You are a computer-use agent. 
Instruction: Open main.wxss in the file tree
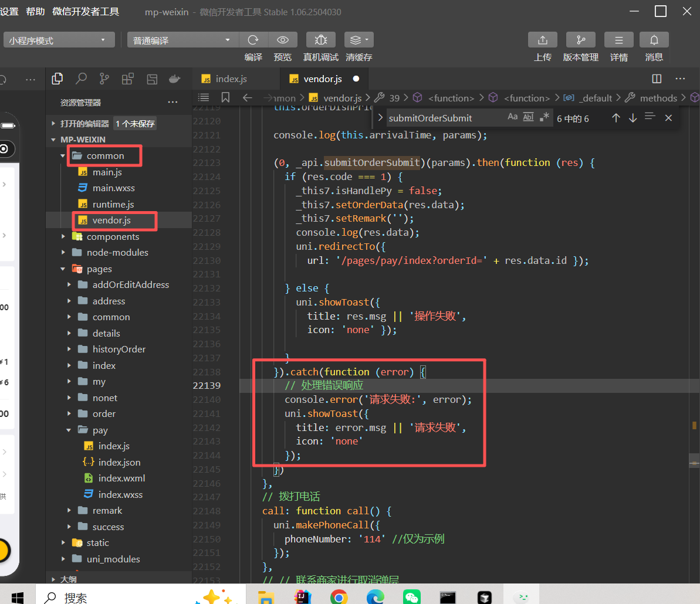[113, 188]
